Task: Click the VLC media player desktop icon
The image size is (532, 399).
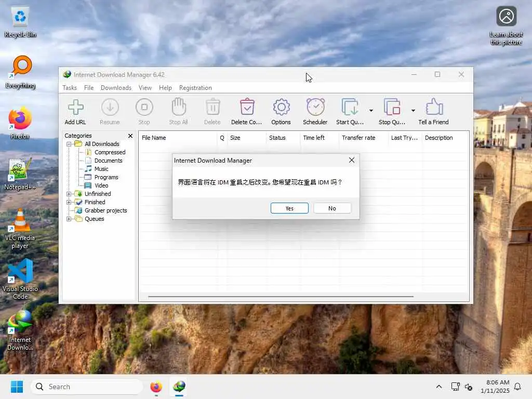Action: (x=20, y=229)
